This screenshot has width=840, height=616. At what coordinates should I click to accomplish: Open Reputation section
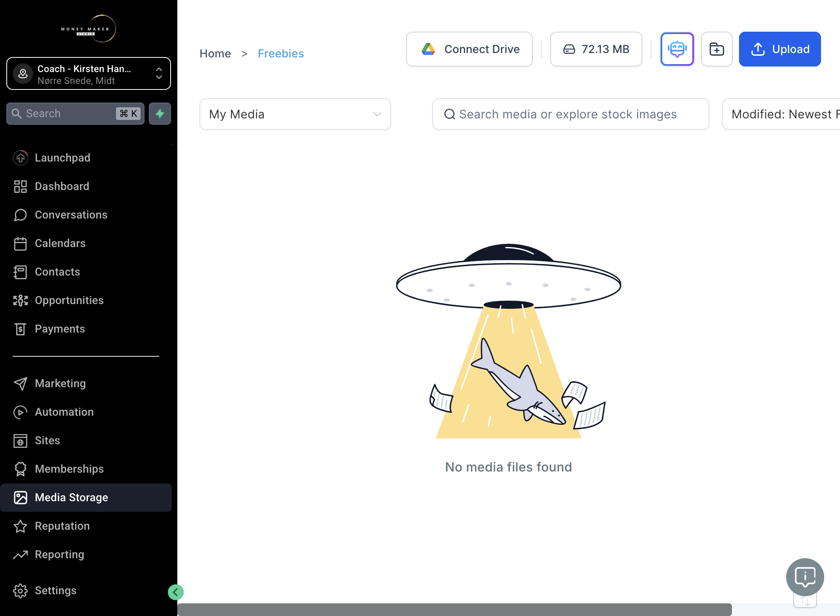(86, 526)
